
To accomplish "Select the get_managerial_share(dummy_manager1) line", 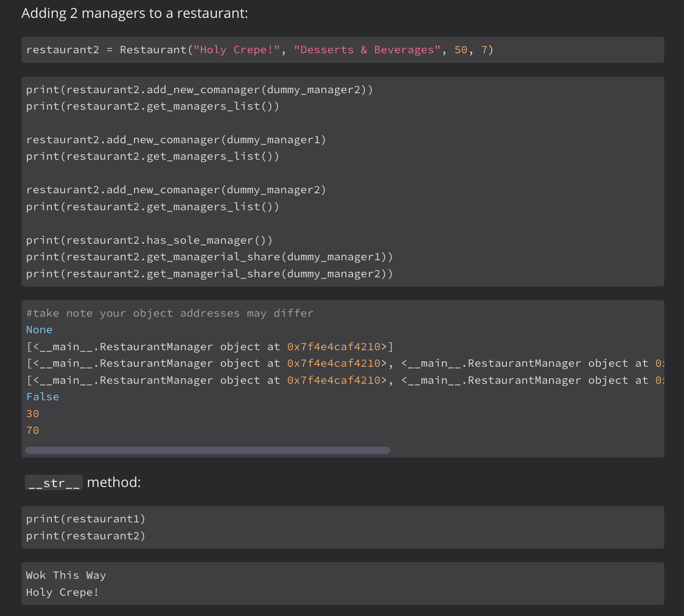I will pyautogui.click(x=209, y=257).
